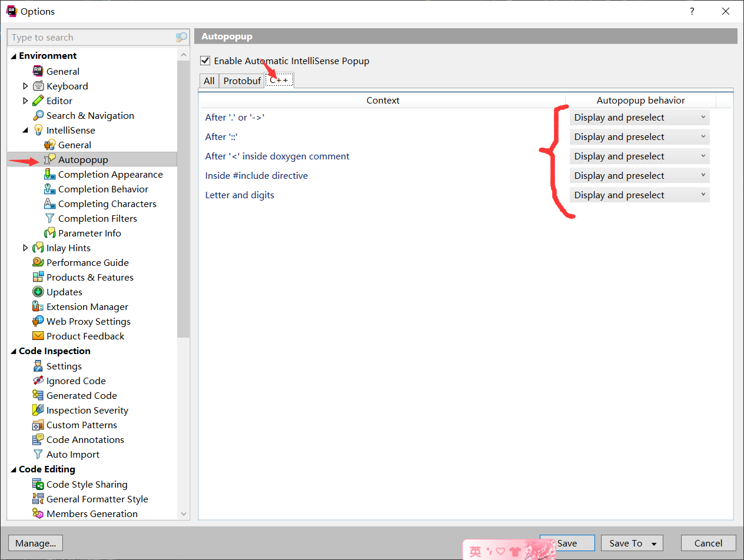This screenshot has width=744, height=560.
Task: Click the Editor pencil icon
Action: click(x=38, y=101)
